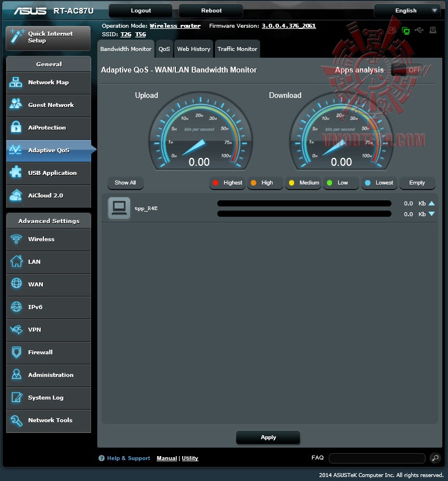Click the AiProtection padlock icon
The image size is (448, 481).
16,127
